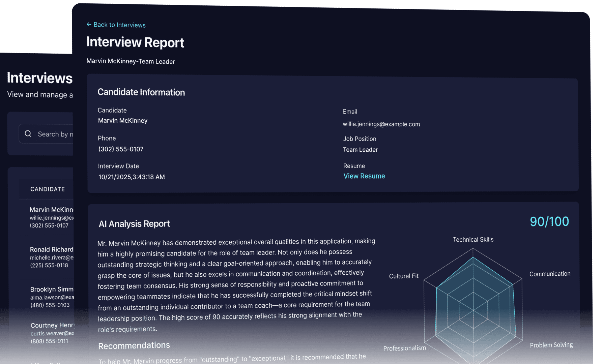Click the back arrow icon
The height and width of the screenshot is (364, 603).
(89, 25)
